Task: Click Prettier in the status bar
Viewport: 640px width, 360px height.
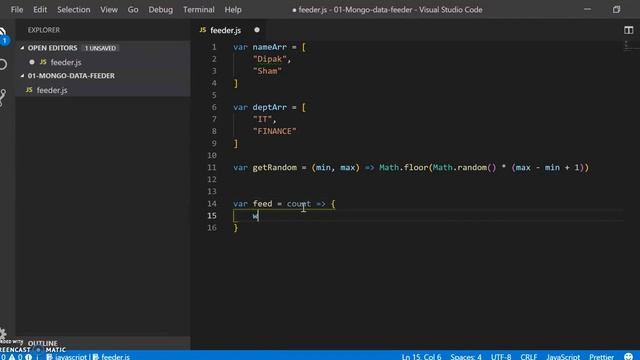Action: pos(601,356)
